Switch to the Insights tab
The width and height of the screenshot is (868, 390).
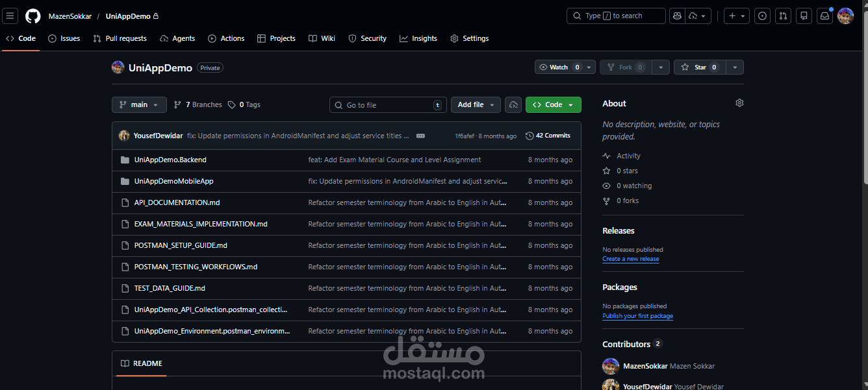click(x=418, y=38)
